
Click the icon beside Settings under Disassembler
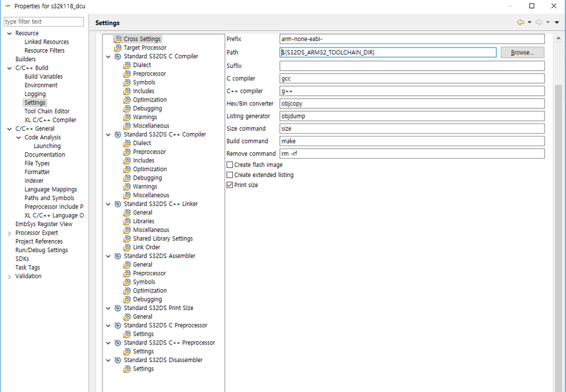click(127, 369)
